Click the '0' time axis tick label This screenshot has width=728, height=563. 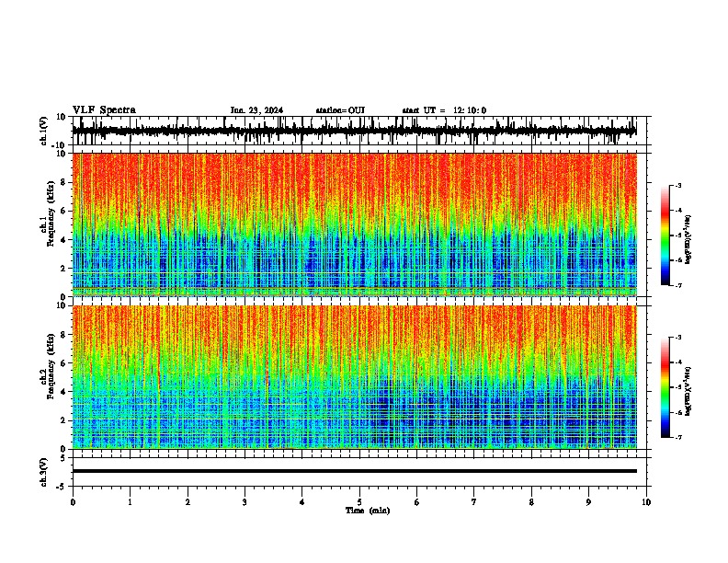73,502
